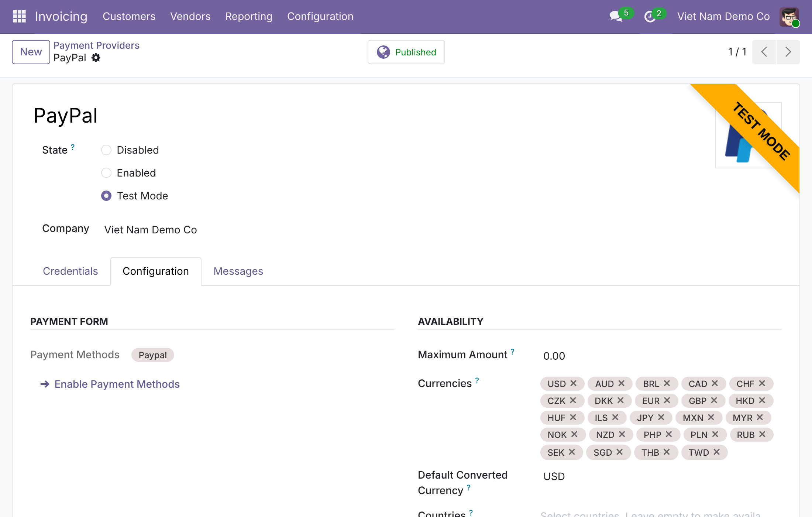Remove the JPY currency tag
The width and height of the screenshot is (812, 517).
[661, 417]
